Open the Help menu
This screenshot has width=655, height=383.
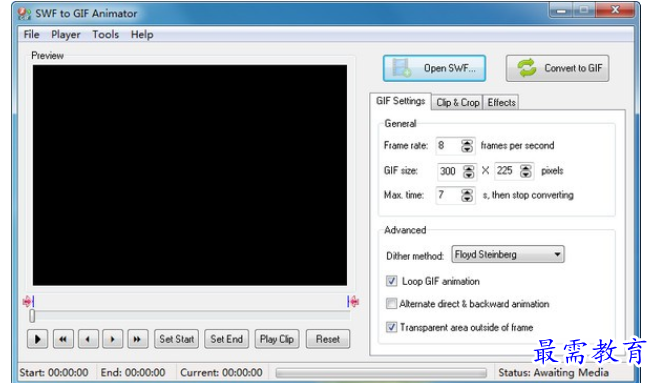(142, 34)
